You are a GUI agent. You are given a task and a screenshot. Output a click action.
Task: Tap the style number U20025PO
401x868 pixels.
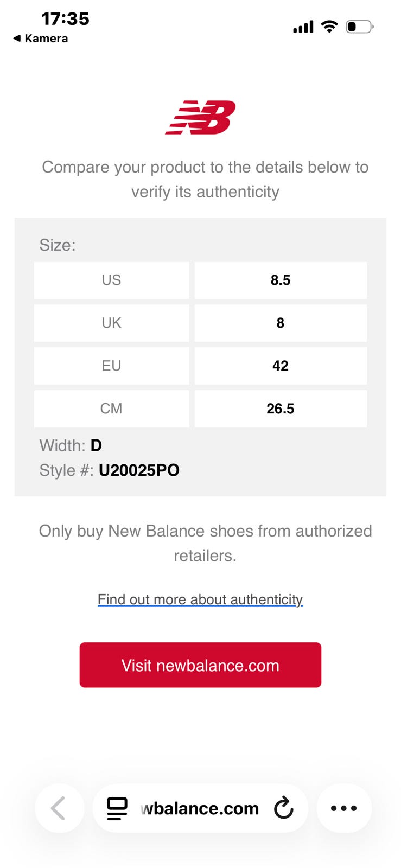[139, 470]
